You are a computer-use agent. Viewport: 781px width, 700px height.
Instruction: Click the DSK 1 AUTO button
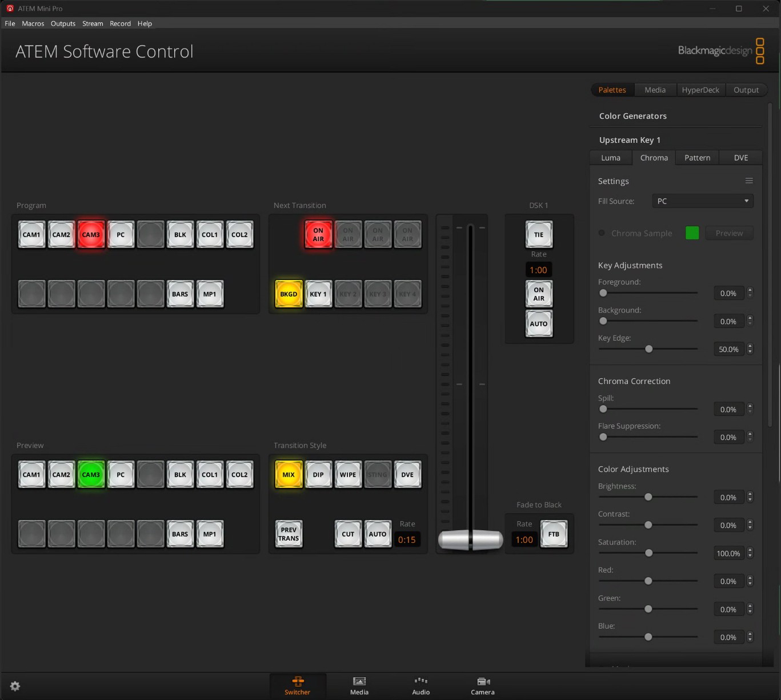pos(539,324)
